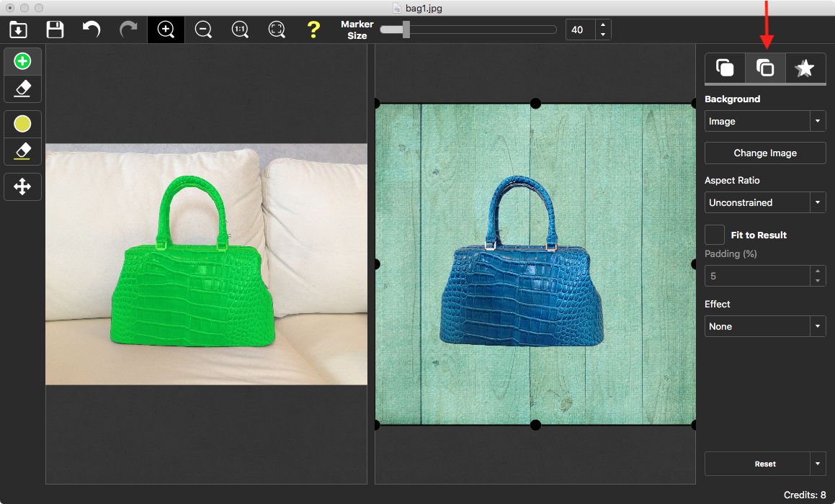Switch to the star favorites tab
The image size is (835, 504).
point(805,68)
